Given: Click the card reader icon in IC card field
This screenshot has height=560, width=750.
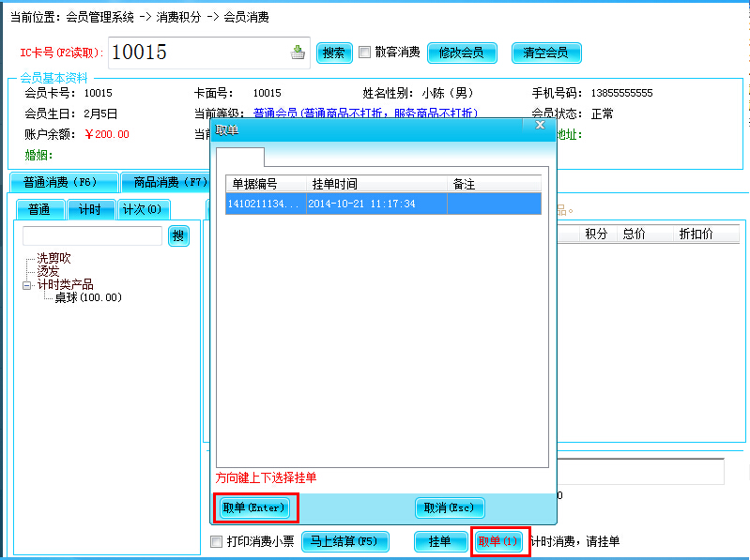Looking at the screenshot, I should coord(298,53).
